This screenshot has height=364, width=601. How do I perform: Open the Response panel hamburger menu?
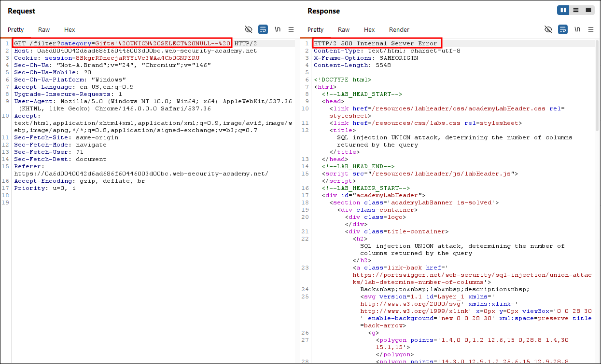[x=591, y=29]
